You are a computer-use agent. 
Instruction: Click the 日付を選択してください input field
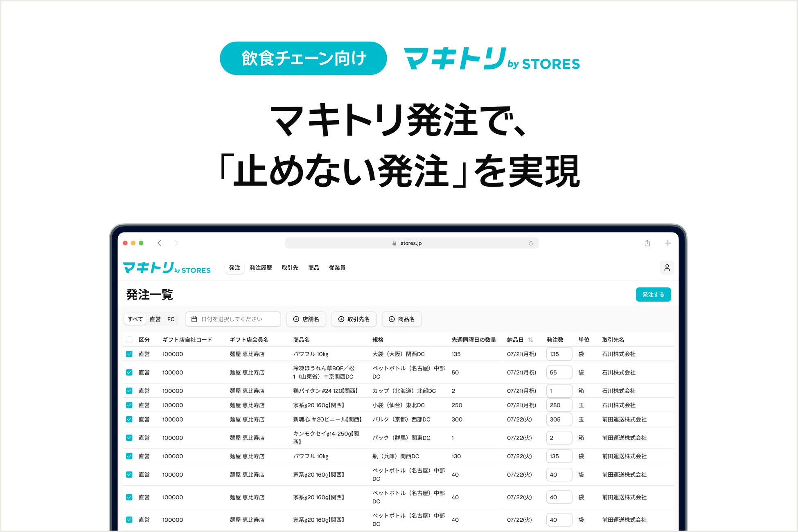231,319
